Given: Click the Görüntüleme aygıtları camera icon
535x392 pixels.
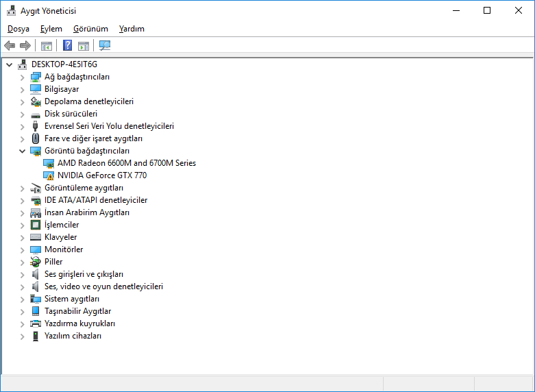Looking at the screenshot, I should pos(36,188).
